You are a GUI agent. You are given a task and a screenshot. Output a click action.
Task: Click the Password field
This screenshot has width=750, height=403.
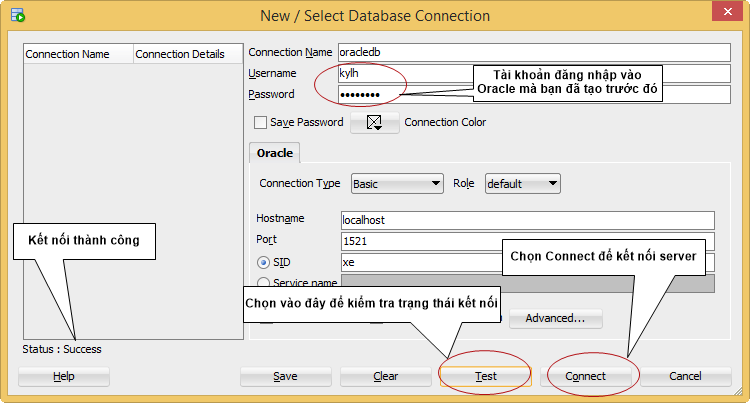click(x=534, y=94)
